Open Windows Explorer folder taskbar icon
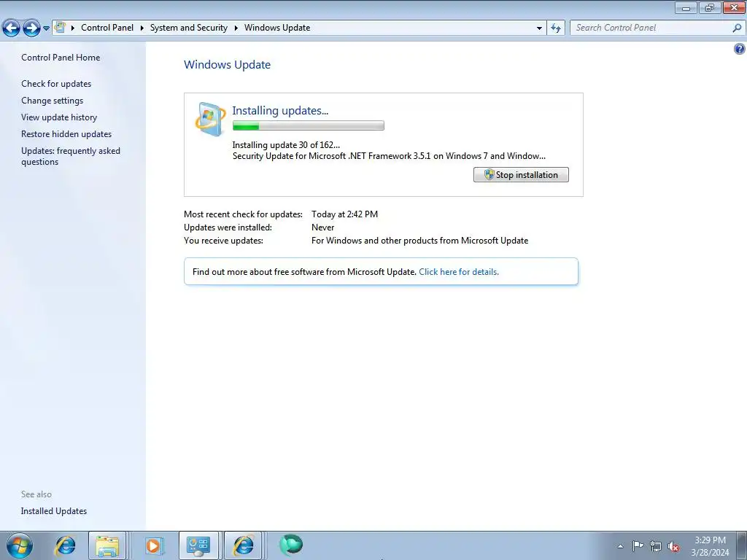Screen dimensions: 747x560 pos(107,545)
